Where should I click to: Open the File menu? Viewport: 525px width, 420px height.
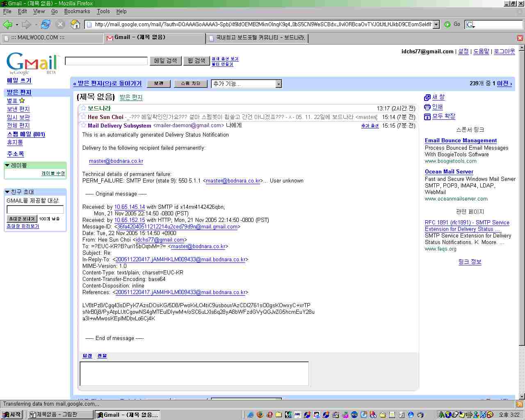pyautogui.click(x=7, y=11)
